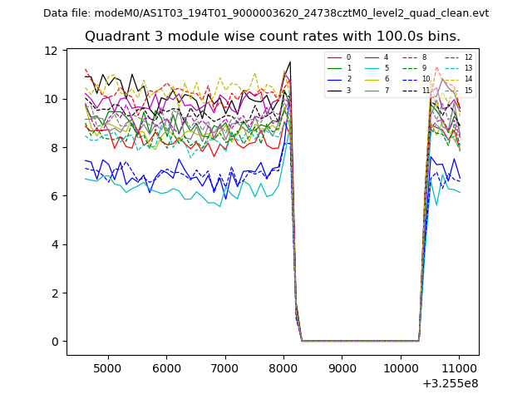Click the data file path text at top

click(x=266, y=13)
